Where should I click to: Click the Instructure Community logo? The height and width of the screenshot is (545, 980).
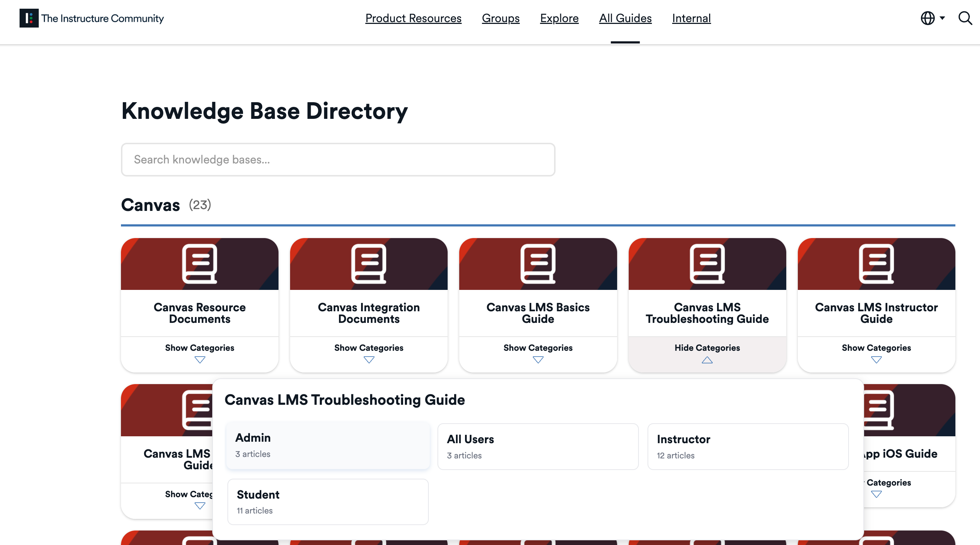[x=91, y=18]
